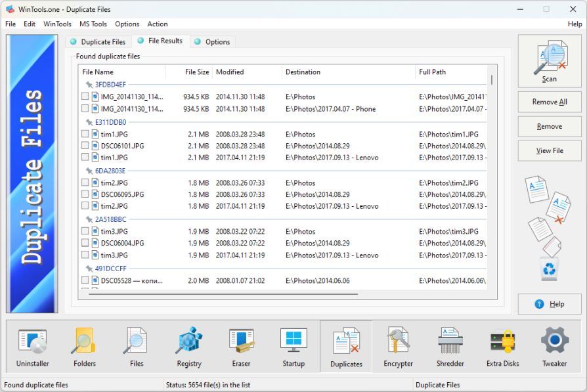Image resolution: width=587 pixels, height=392 pixels.
Task: Click pin icon of group 3FDBD4EF
Action: (89, 85)
